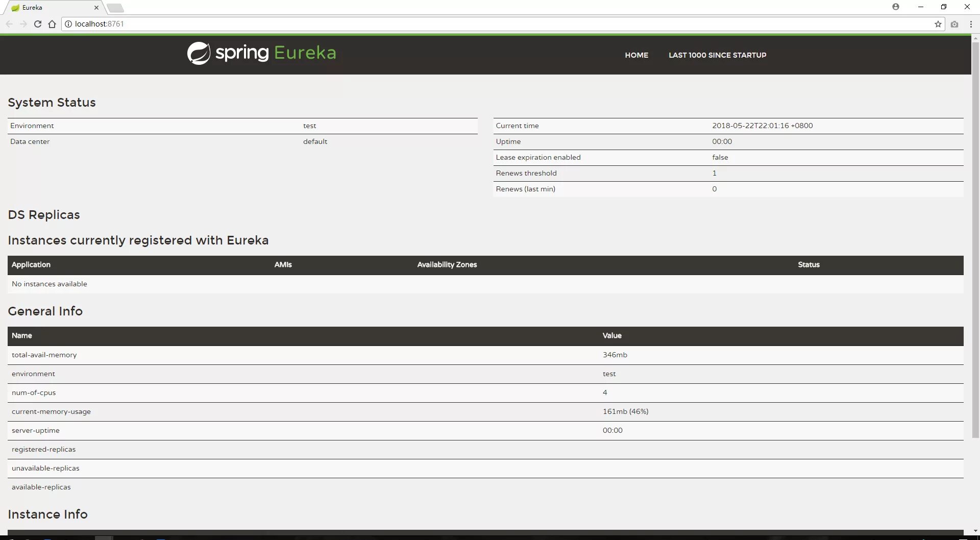Click the 'unavailable-replicas' row name
The width and height of the screenshot is (980, 540).
click(x=45, y=468)
